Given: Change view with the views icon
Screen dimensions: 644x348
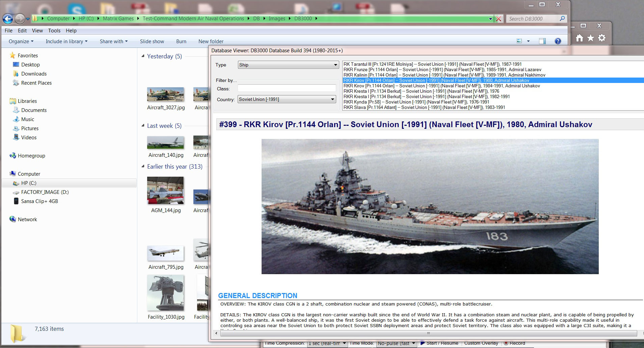Looking at the screenshot, I should pyautogui.click(x=519, y=41).
